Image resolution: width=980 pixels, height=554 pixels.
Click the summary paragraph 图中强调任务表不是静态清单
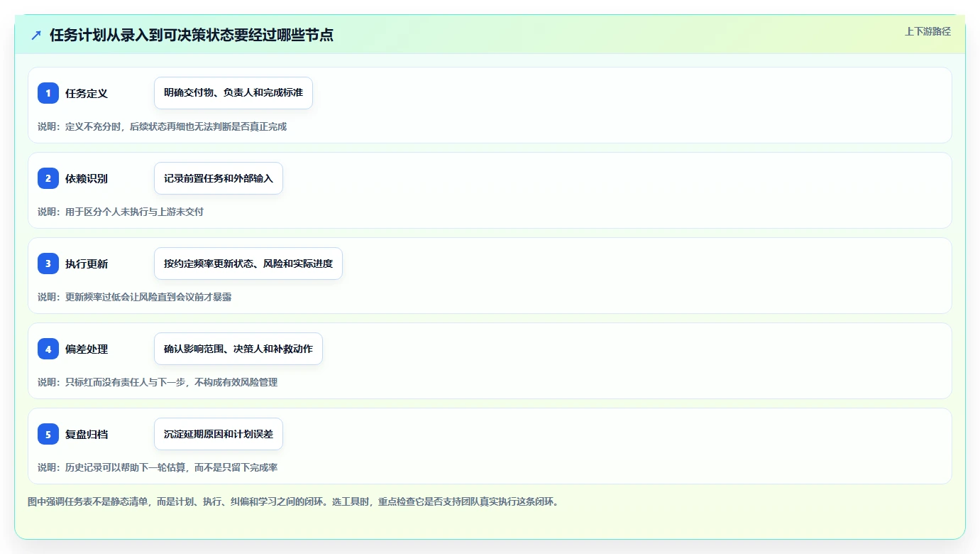click(293, 501)
